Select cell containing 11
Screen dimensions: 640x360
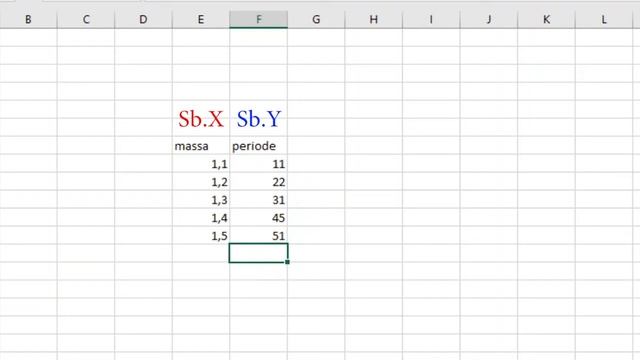pyautogui.click(x=258, y=164)
